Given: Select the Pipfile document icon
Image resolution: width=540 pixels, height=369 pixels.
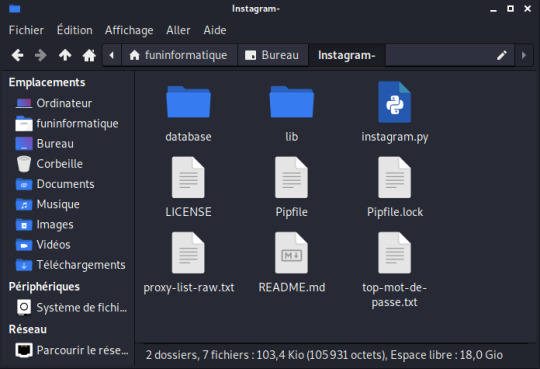Looking at the screenshot, I should (291, 177).
